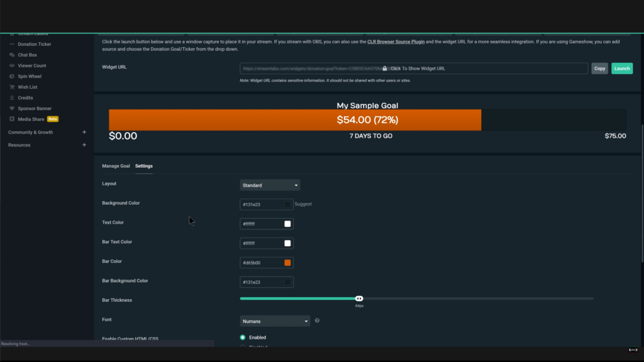Expand Resources section
Viewport: 644px width, 362px height.
84,145
